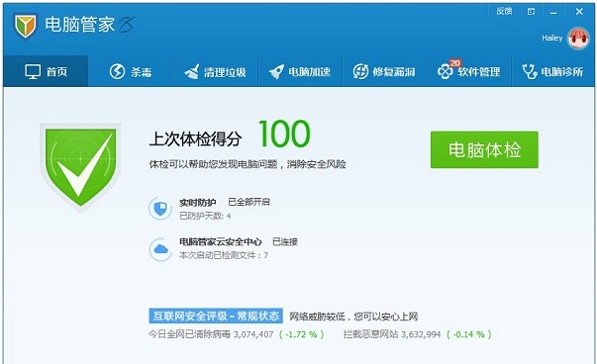Click the score value 100

tap(284, 134)
